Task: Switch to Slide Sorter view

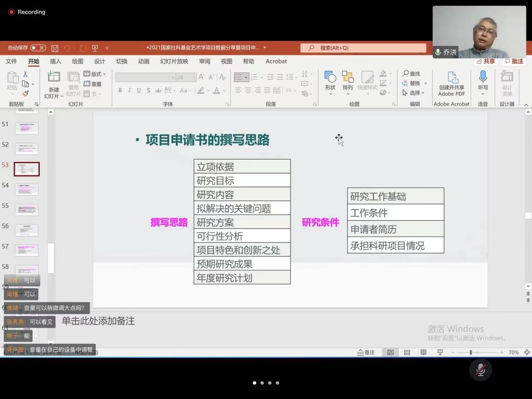Action: [x=407, y=352]
